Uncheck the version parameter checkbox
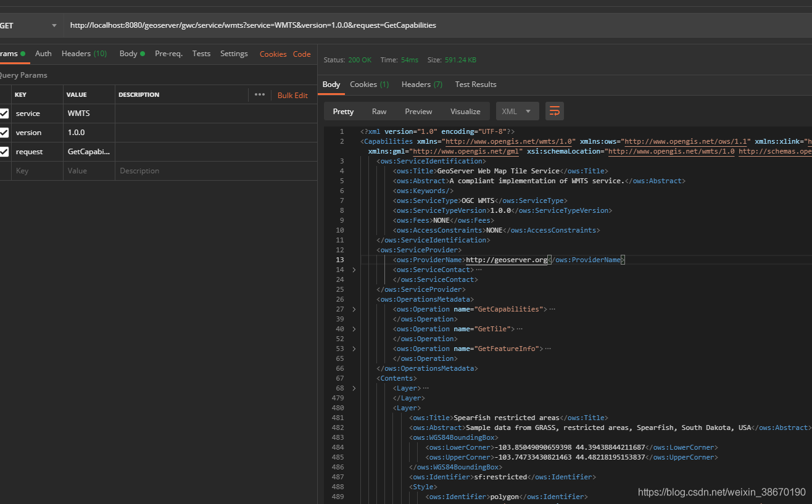 4,133
